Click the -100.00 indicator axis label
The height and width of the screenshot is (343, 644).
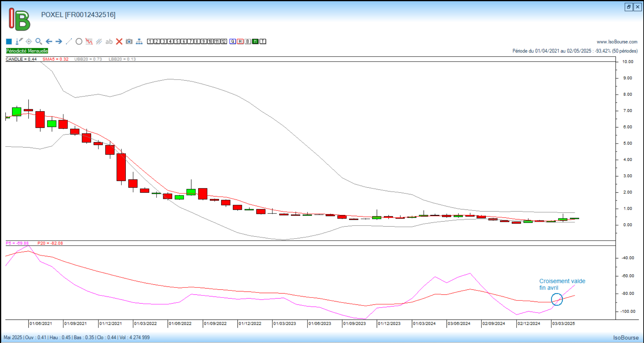[x=628, y=312]
